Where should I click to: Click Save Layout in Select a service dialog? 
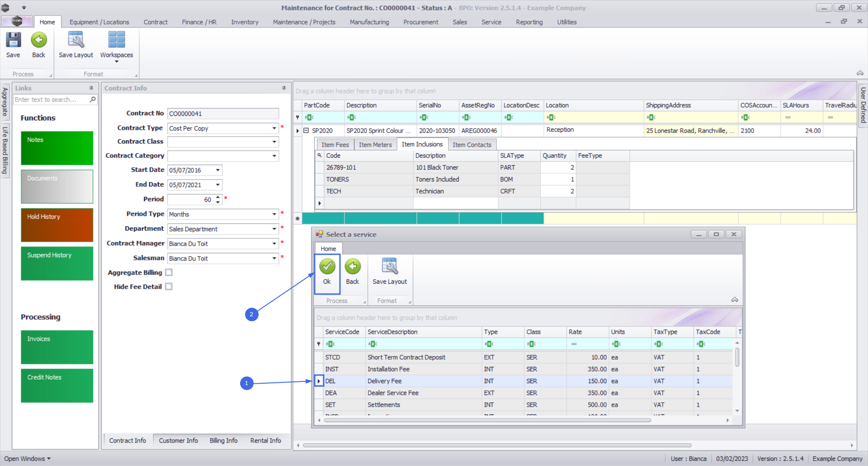[x=389, y=267]
